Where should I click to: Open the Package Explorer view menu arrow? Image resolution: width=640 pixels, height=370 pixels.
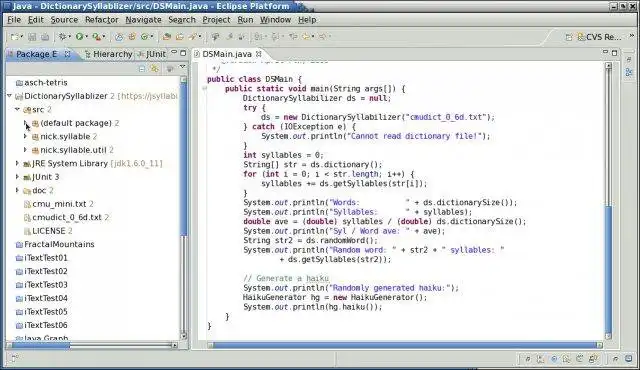click(182, 67)
